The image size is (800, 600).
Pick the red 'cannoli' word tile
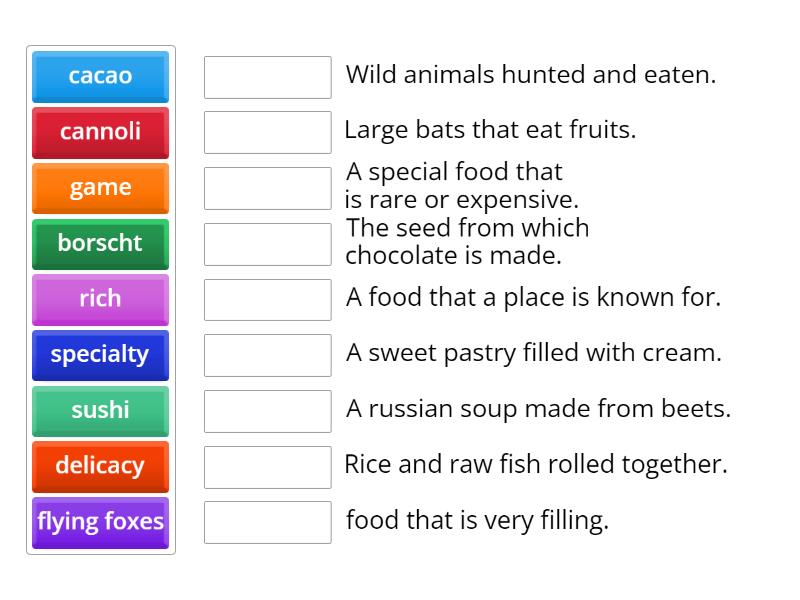click(100, 132)
